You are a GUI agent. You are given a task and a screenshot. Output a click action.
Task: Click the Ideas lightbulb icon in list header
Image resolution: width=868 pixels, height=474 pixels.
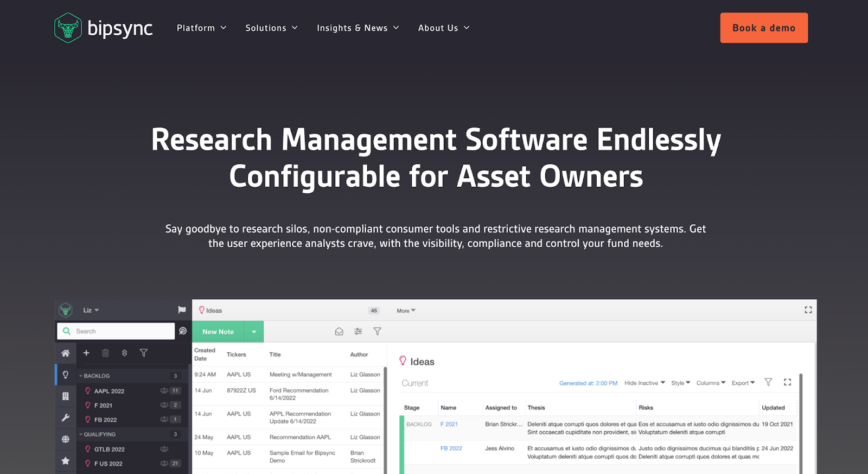point(202,310)
